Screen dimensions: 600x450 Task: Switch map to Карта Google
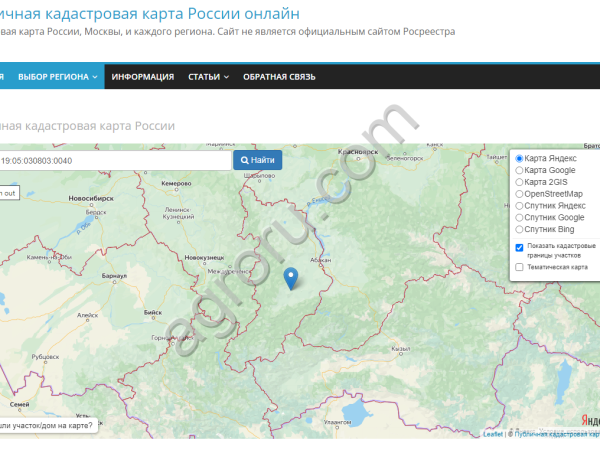(x=519, y=171)
